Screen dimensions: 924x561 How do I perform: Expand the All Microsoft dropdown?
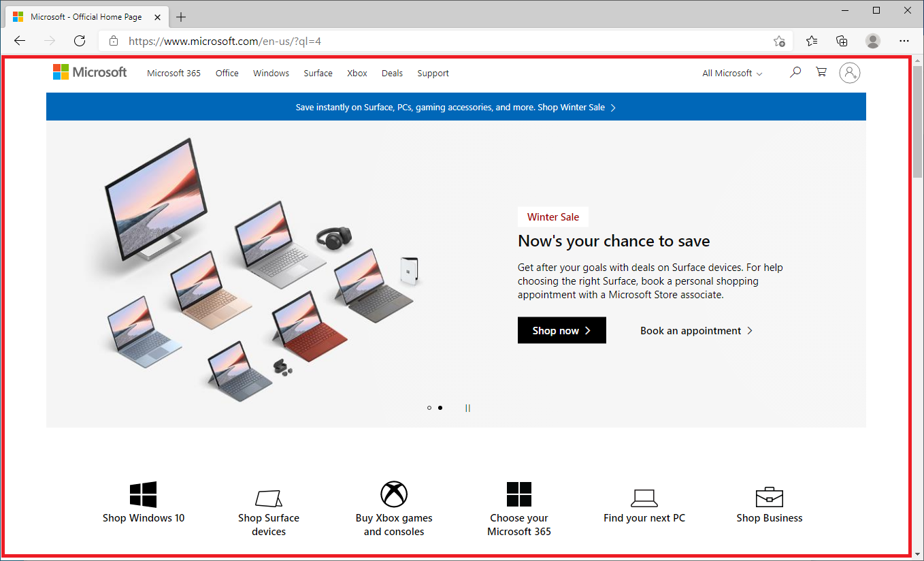732,73
